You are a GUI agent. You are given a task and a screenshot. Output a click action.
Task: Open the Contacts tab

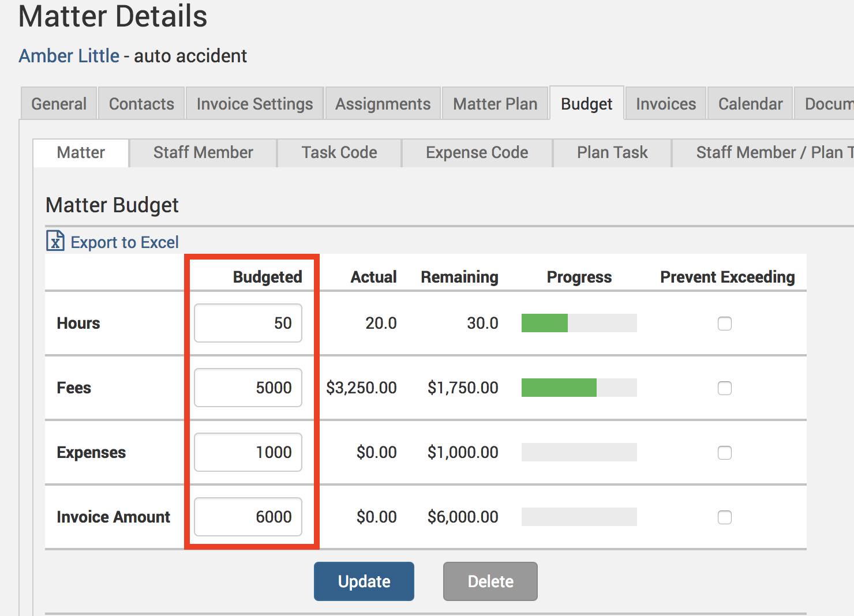[141, 104]
